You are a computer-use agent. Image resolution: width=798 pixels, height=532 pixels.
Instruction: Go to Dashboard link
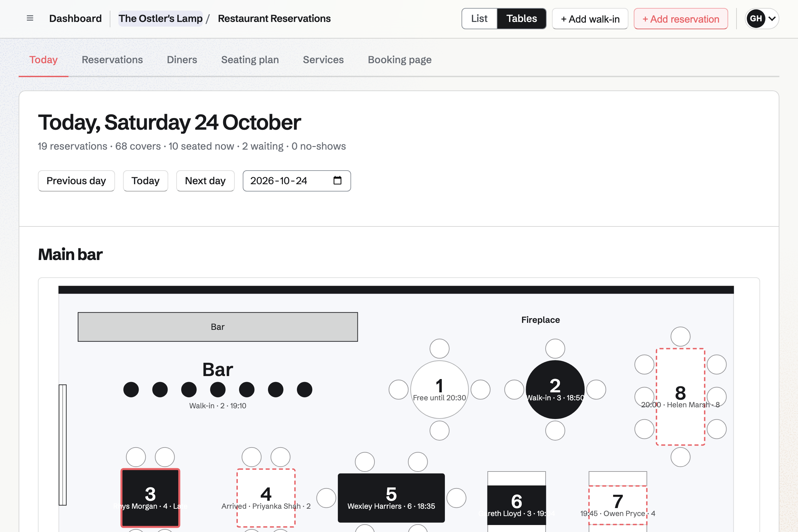tap(75, 19)
